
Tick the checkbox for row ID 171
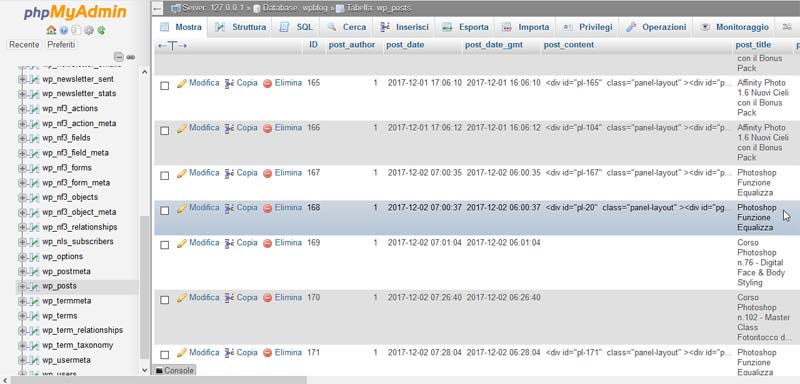165,355
